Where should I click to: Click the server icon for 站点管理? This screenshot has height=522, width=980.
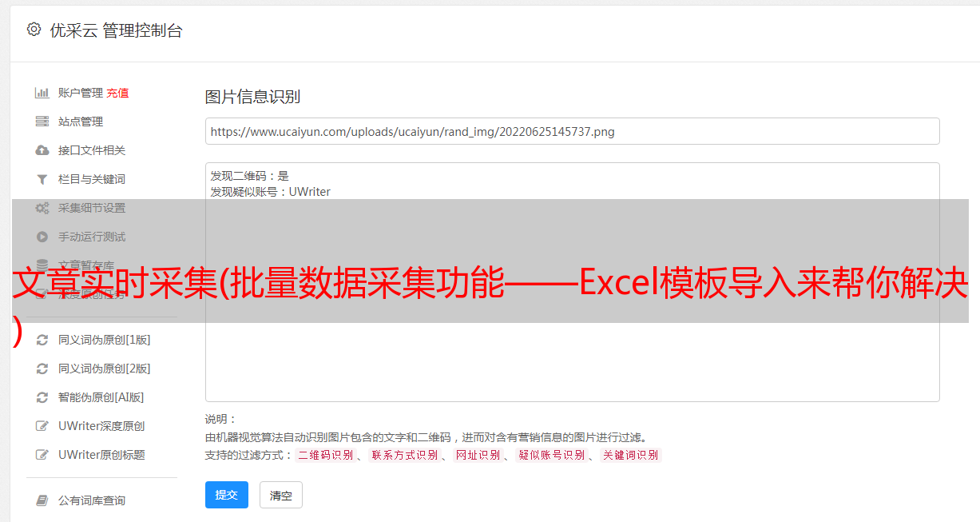click(42, 122)
